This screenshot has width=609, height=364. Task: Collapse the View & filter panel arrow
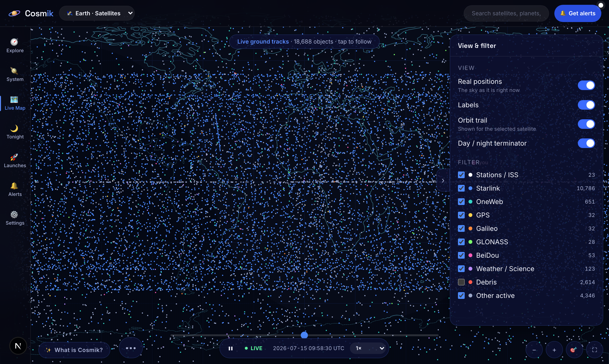pyautogui.click(x=443, y=181)
